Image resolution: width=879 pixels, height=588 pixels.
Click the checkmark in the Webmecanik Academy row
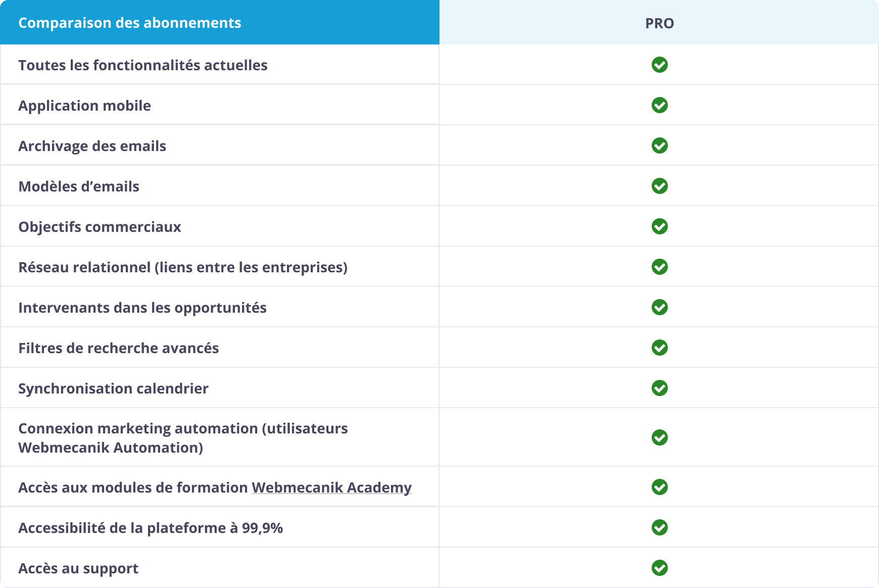(x=659, y=487)
